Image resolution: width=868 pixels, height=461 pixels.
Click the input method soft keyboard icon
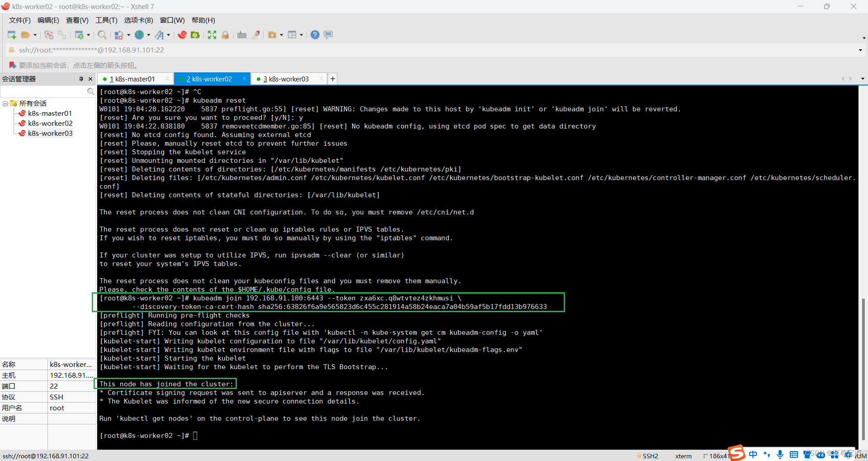[x=793, y=454]
